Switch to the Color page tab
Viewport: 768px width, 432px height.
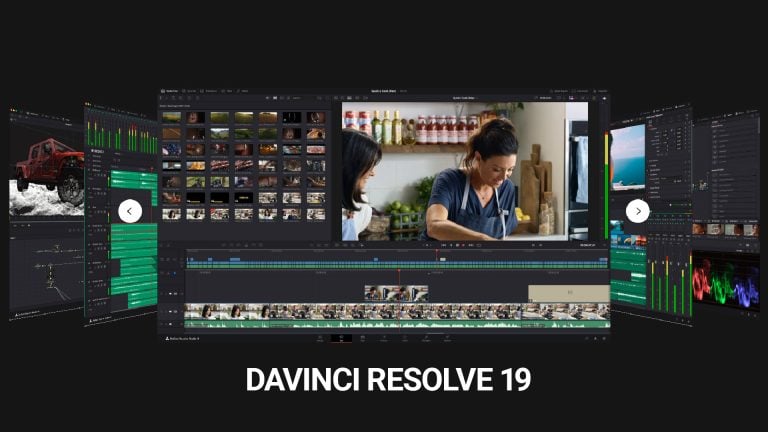(x=405, y=338)
